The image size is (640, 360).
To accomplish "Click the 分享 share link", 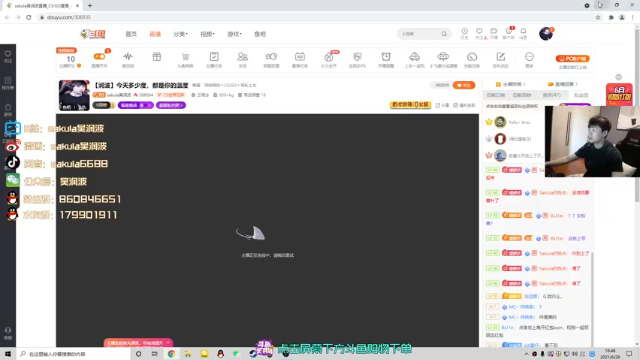I will pos(442,105).
